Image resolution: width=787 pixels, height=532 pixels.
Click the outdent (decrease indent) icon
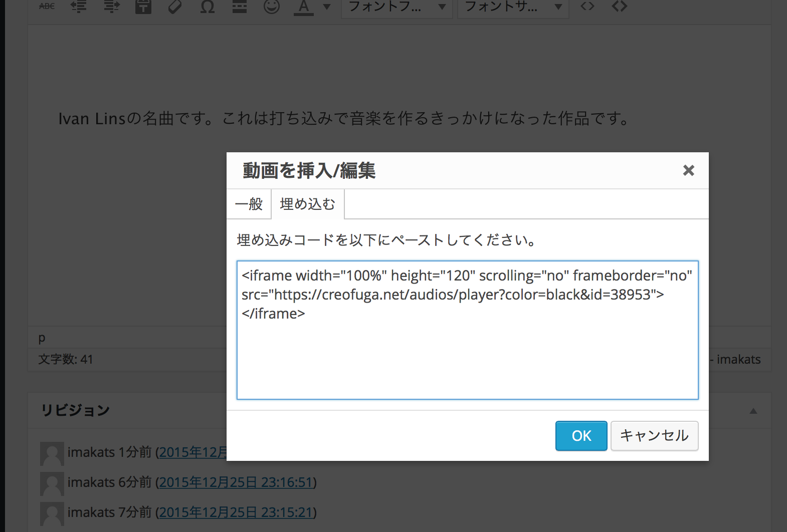tap(79, 6)
